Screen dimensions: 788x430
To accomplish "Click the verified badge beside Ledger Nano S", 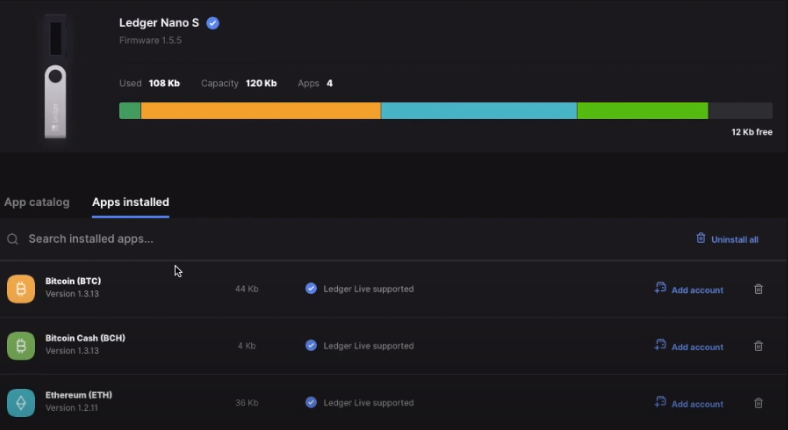I will [x=213, y=23].
